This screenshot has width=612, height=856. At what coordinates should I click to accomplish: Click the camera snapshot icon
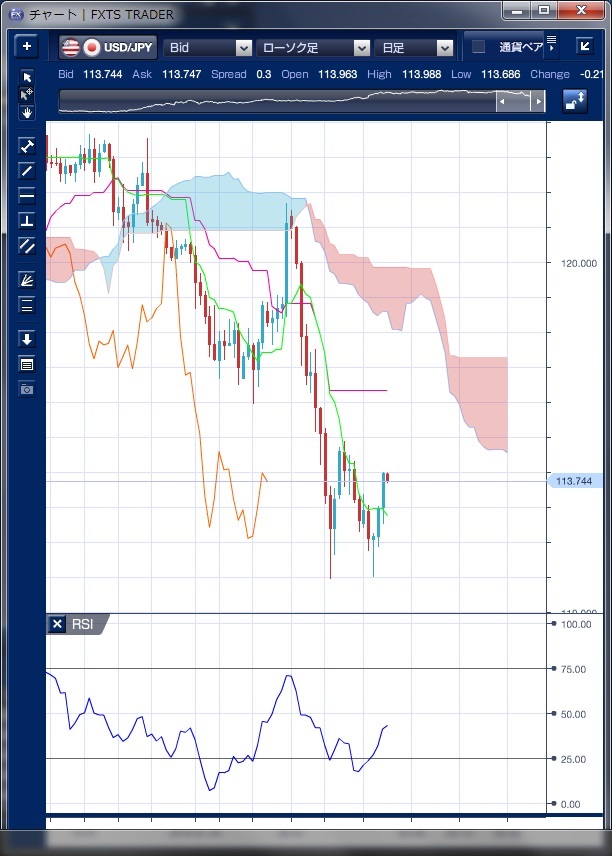point(27,388)
